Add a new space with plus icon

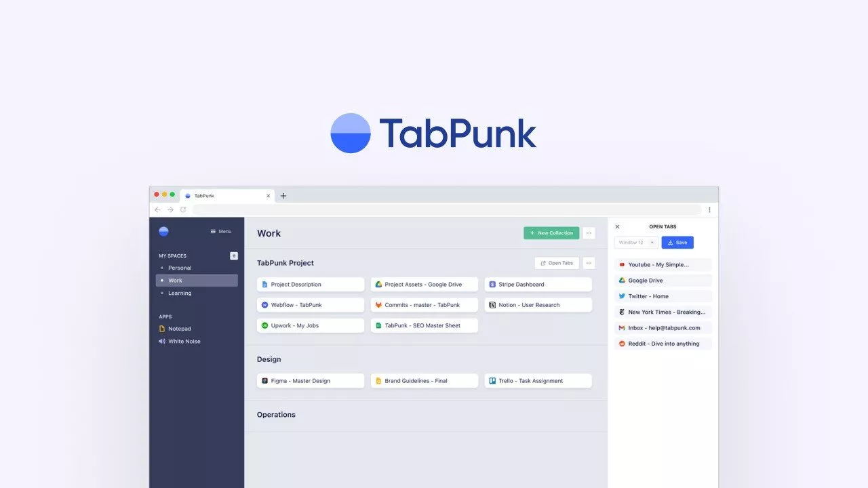(234, 256)
